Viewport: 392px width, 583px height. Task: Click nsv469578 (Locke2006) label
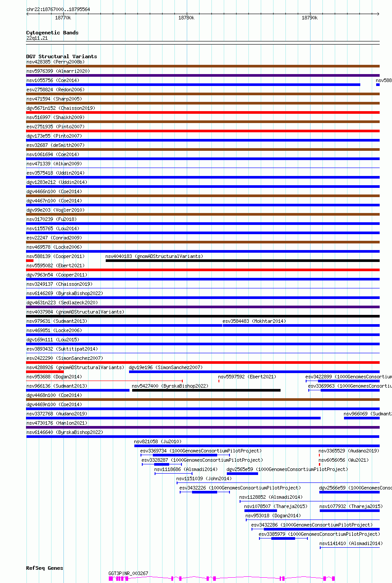point(54,247)
